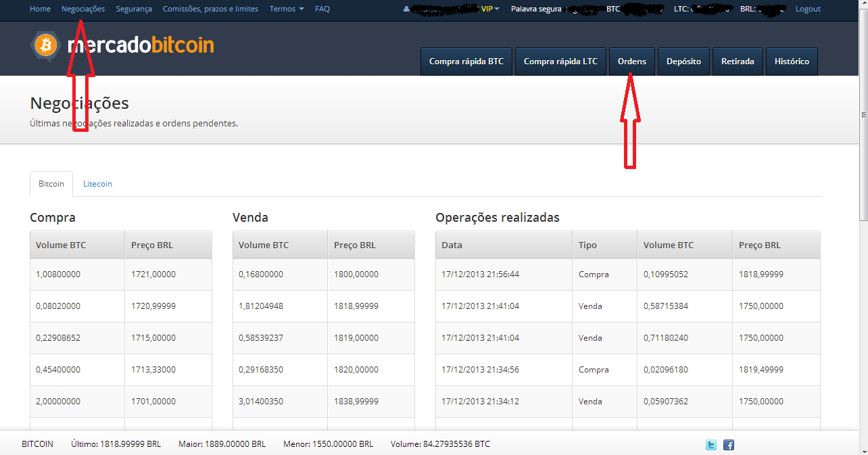Open the Twitter share icon

click(711, 445)
